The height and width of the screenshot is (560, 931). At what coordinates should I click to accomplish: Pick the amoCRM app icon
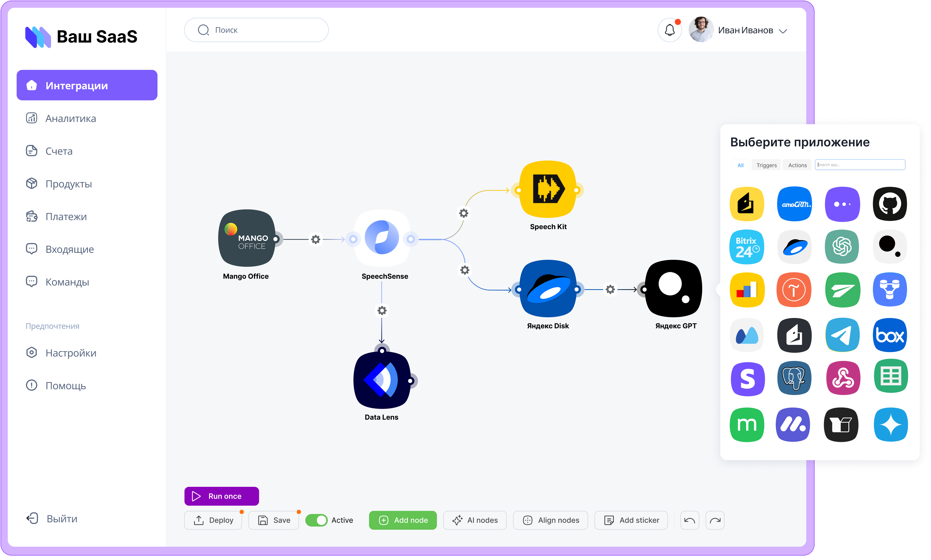tap(794, 204)
